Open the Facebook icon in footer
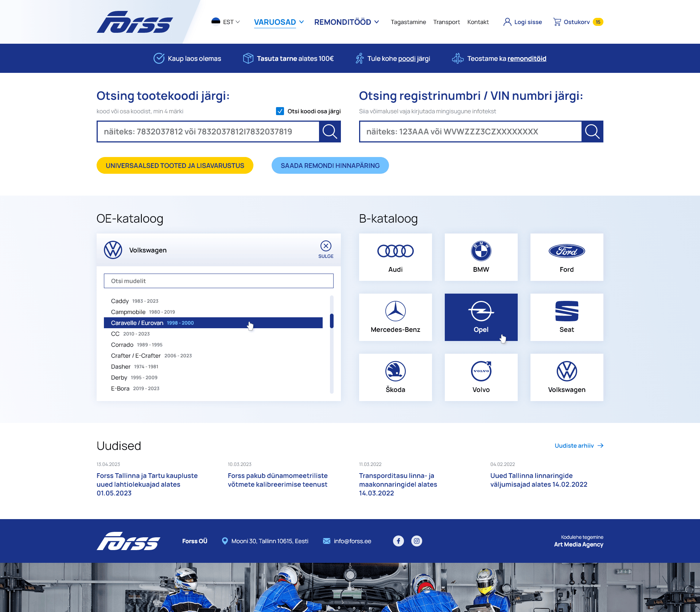700x612 pixels. click(398, 541)
